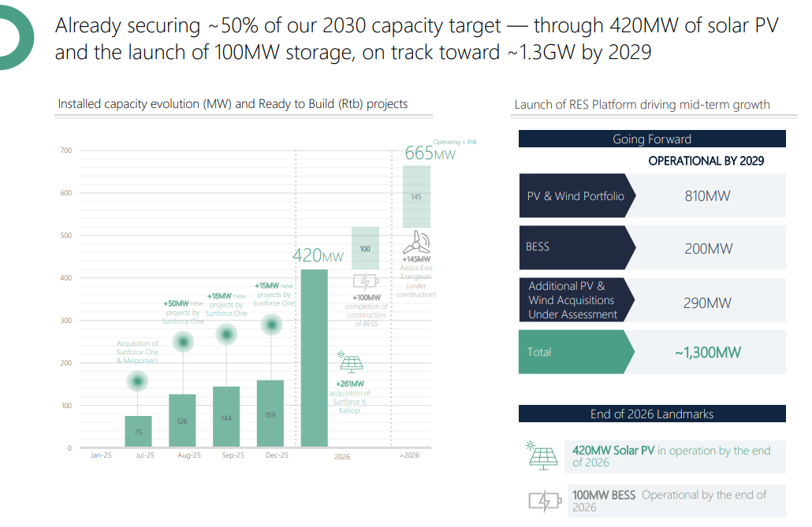This screenshot has width=812, height=527.
Task: Click the glowing green dot below +15MW label
Action: point(272,324)
